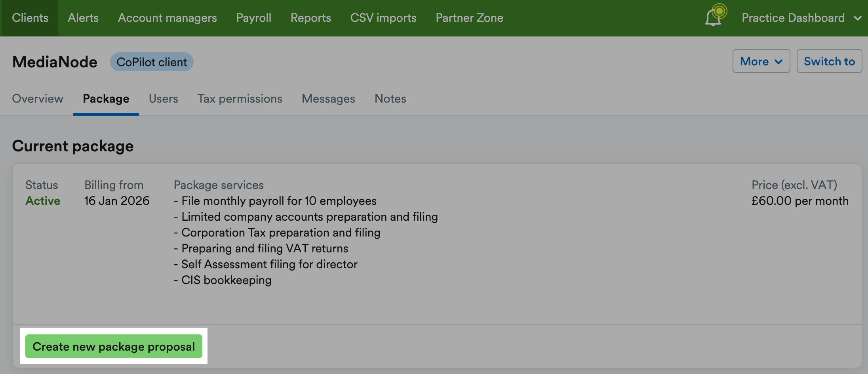The image size is (868, 374).
Task: Click the Switch to button
Action: (x=829, y=61)
